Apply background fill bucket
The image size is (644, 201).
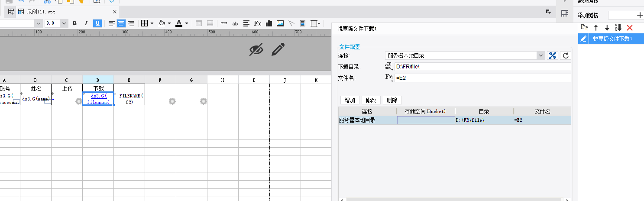pyautogui.click(x=162, y=23)
